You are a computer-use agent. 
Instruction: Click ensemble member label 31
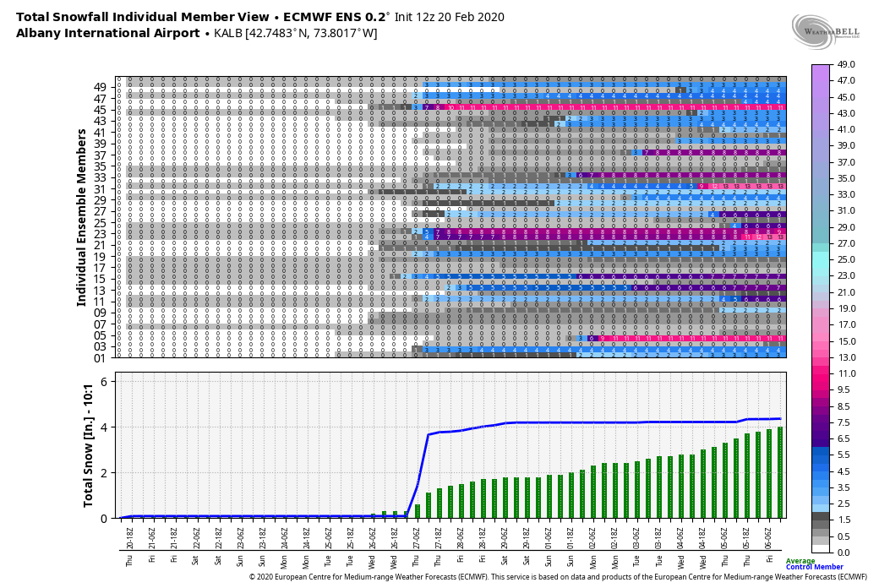pyautogui.click(x=101, y=189)
